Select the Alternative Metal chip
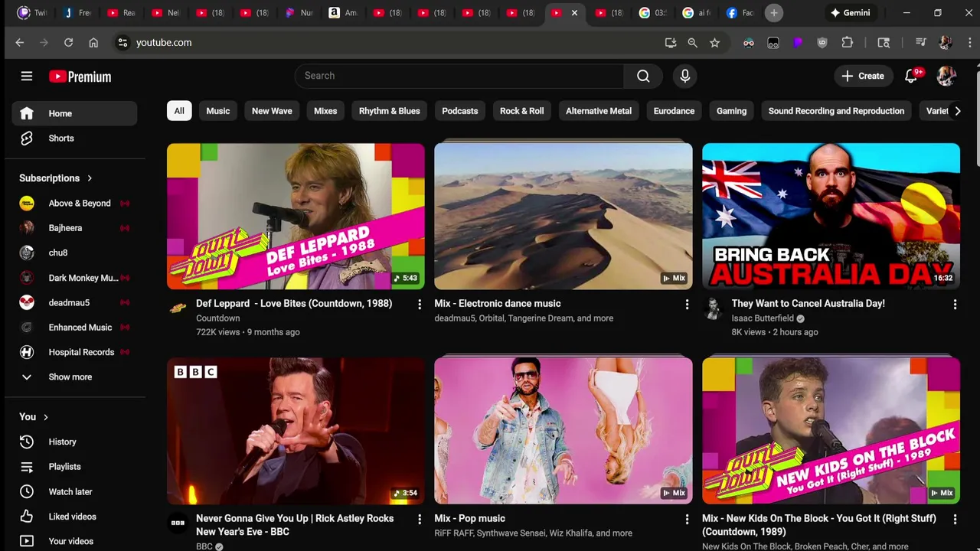The width and height of the screenshot is (980, 551). point(599,111)
